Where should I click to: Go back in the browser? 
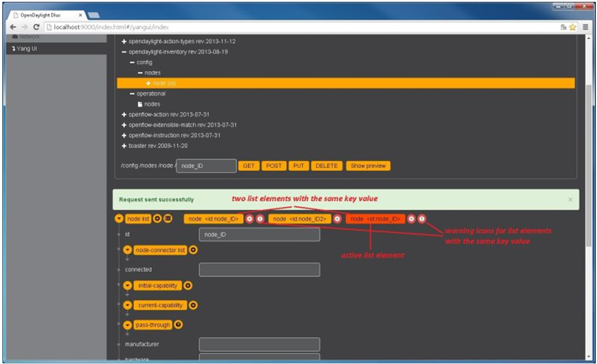(x=13, y=27)
